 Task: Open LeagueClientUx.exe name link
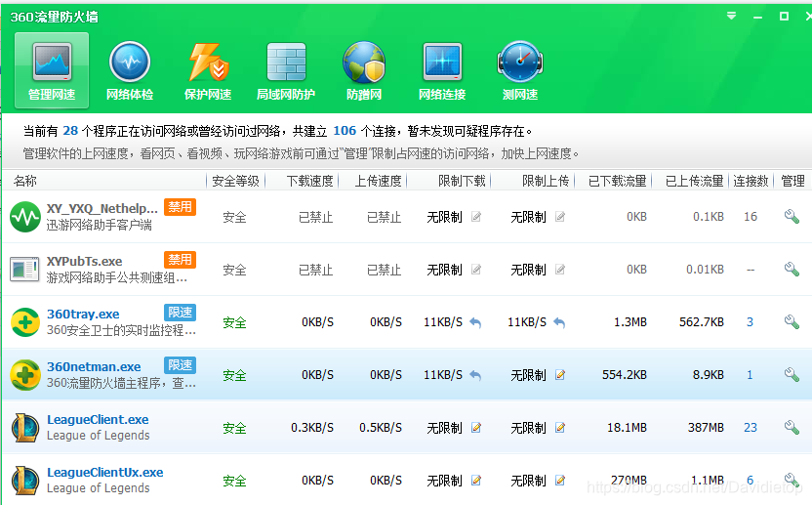[x=104, y=473]
